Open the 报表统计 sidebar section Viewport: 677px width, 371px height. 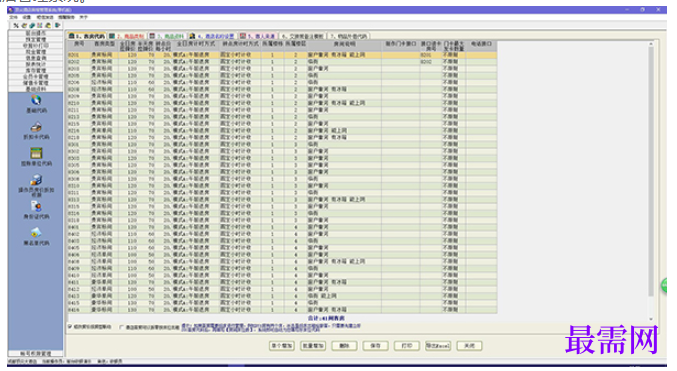(x=36, y=64)
